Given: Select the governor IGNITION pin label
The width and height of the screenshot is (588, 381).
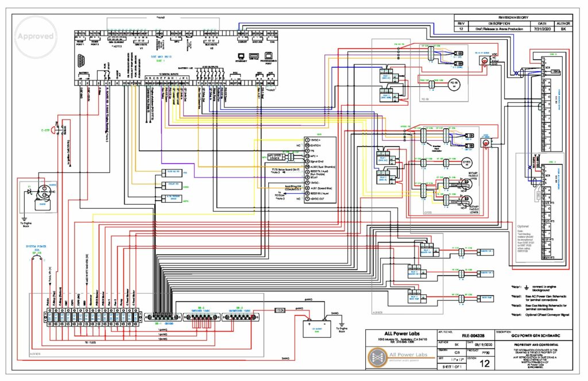Looking at the screenshot, I should pos(315,145).
